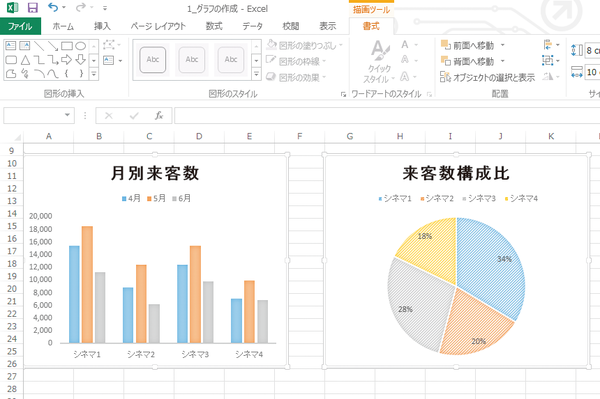Select the 来客数構成比 pie chart title

pos(456,173)
